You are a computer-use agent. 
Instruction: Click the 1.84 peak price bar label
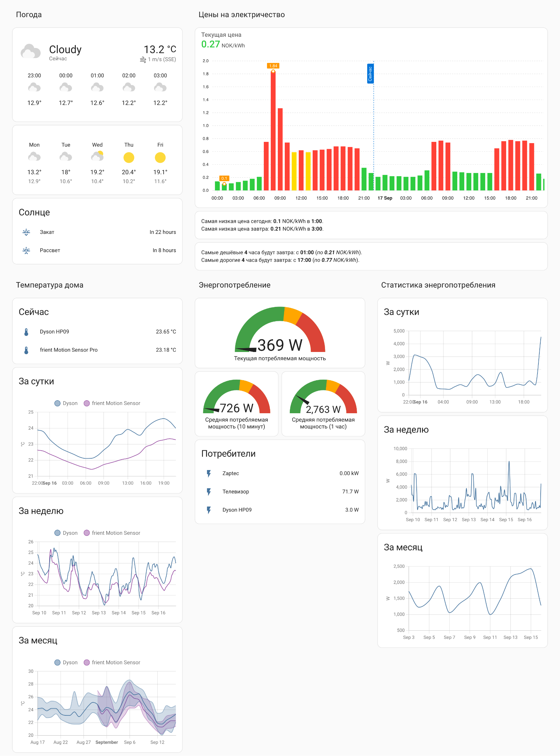coord(273,66)
